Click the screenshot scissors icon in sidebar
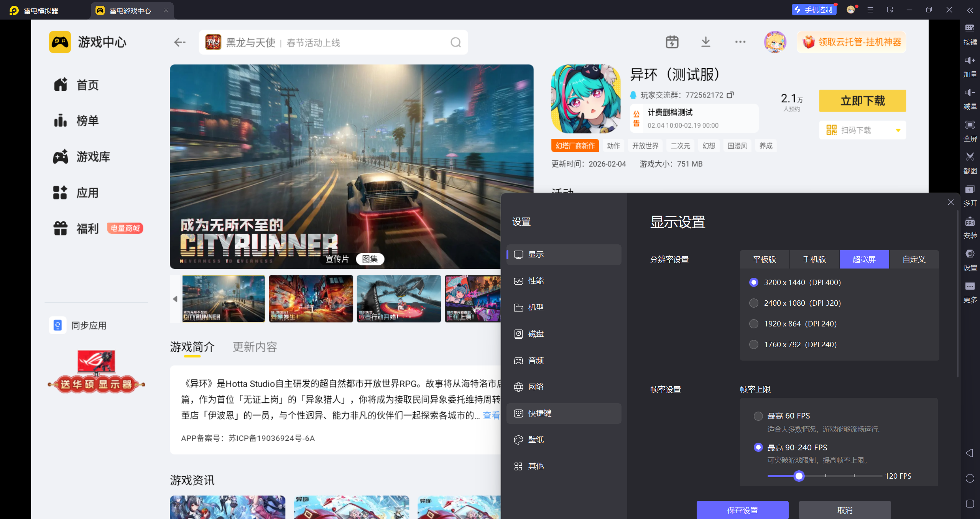The width and height of the screenshot is (980, 519). point(970,157)
